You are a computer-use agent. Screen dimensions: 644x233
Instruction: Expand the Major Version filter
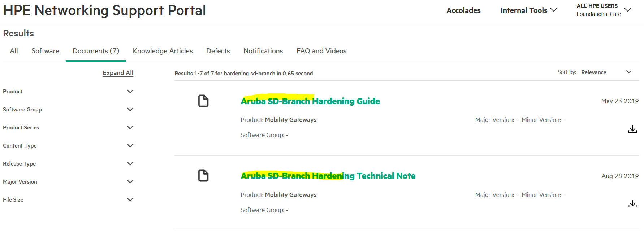pos(130,182)
